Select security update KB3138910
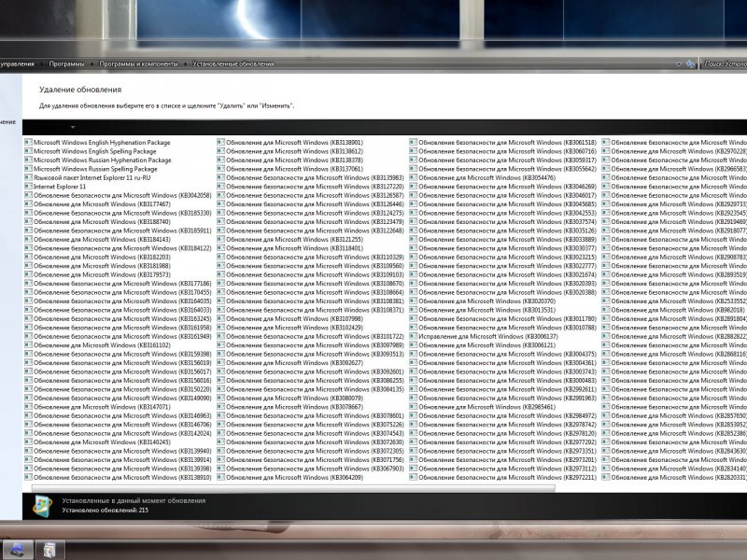Viewport: 747px width, 560px height. (119, 477)
